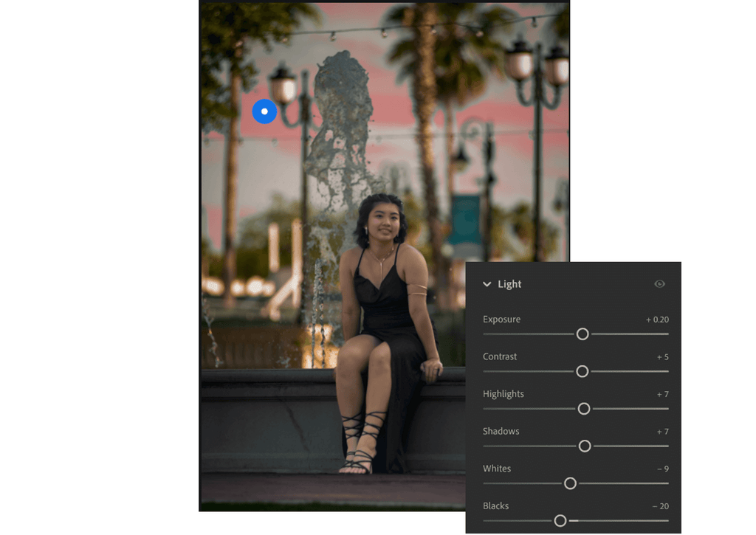Click the Shadows slider handle

[585, 446]
